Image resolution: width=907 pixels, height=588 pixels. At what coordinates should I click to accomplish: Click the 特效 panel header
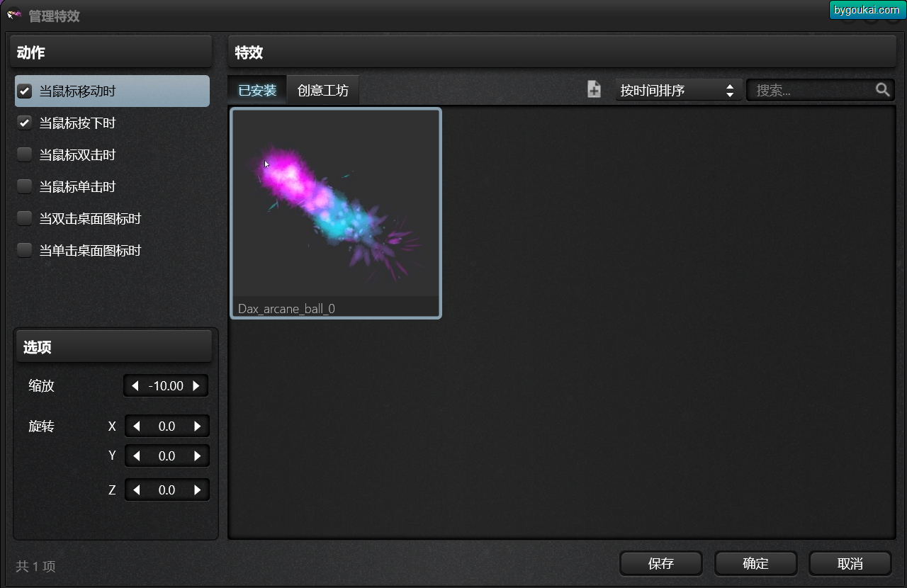pos(562,52)
